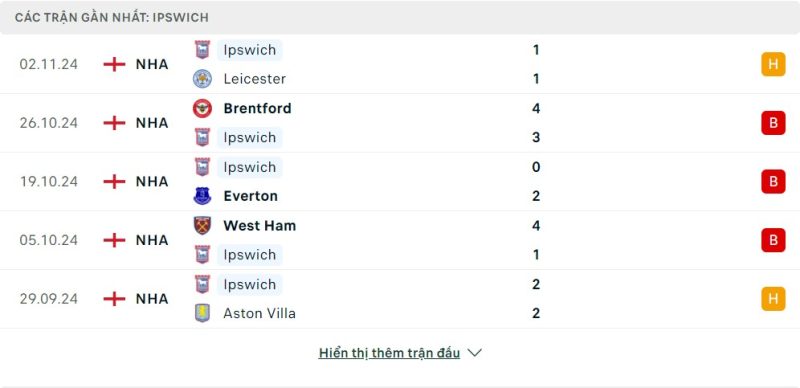Click the Brentford club crest icon

pos(203,108)
